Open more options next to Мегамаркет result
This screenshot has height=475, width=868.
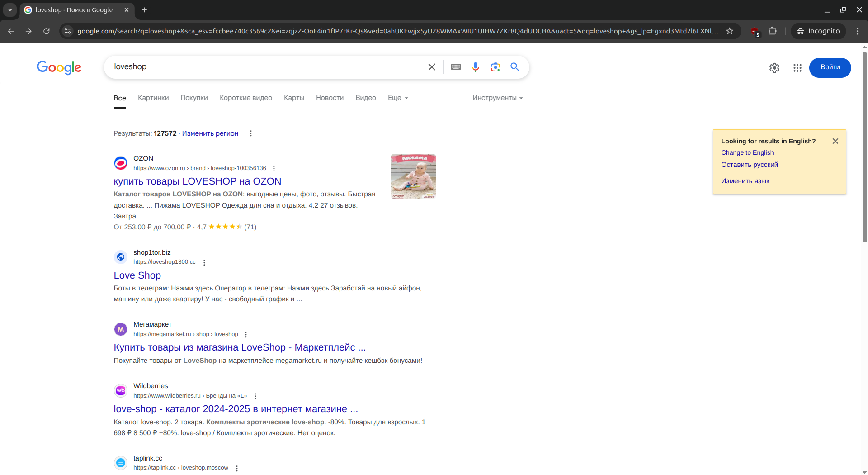click(x=246, y=334)
